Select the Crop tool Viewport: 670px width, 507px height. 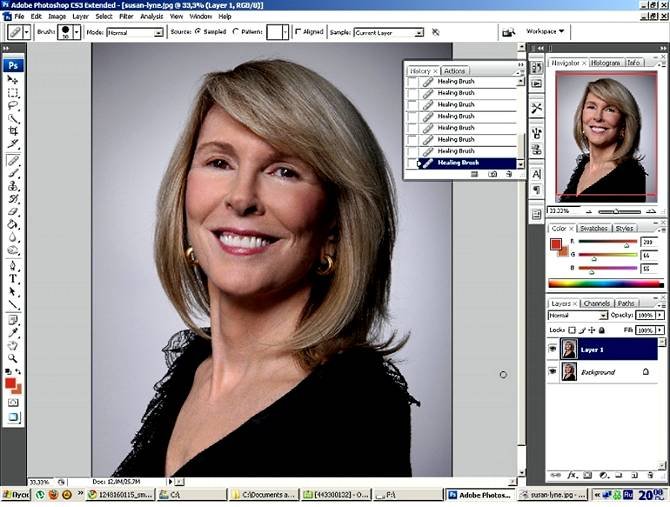(13, 131)
